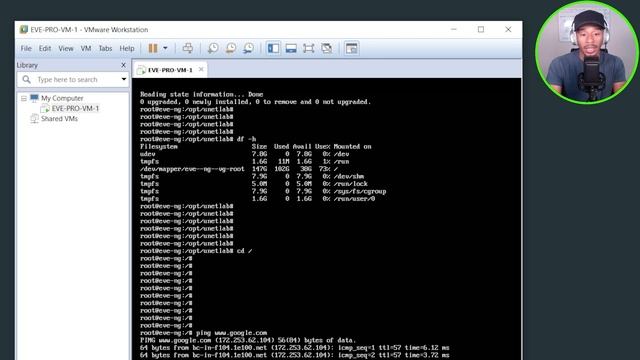640x360 pixels.
Task: Click the 'df -h' command line in the terminal
Action: [198, 139]
